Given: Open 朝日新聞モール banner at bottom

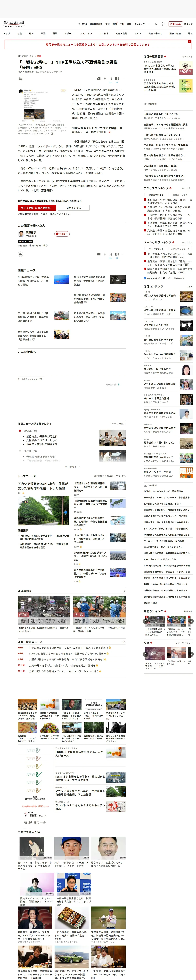Looking at the screenshot, I should click(35, 822).
